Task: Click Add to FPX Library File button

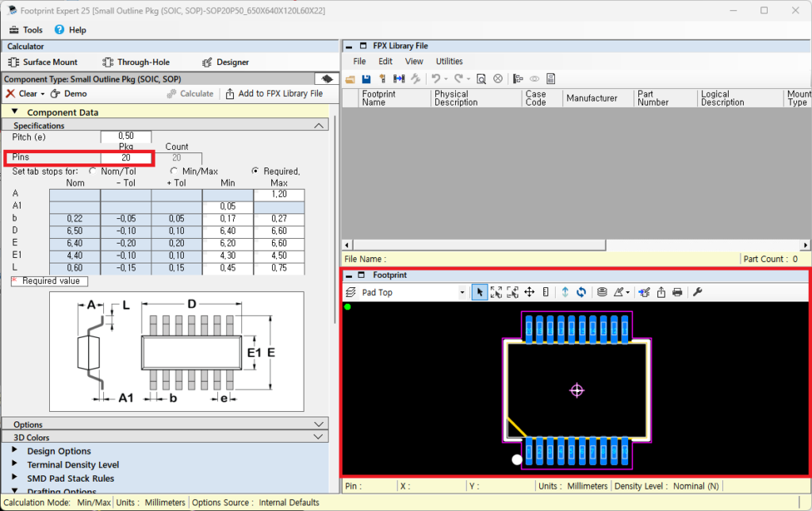Action: click(274, 94)
